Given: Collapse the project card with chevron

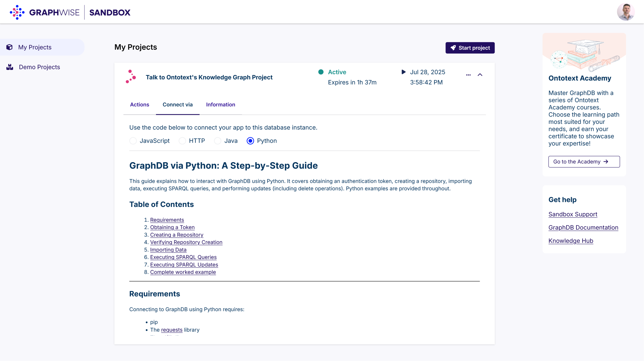Looking at the screenshot, I should (x=480, y=75).
